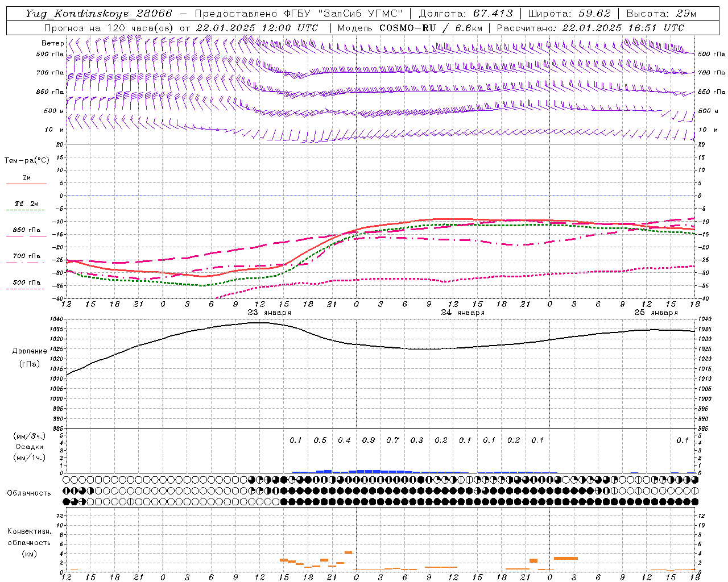Click the (гПа) pressure unit label
Viewport: 728px width, 582px height.
30,364
